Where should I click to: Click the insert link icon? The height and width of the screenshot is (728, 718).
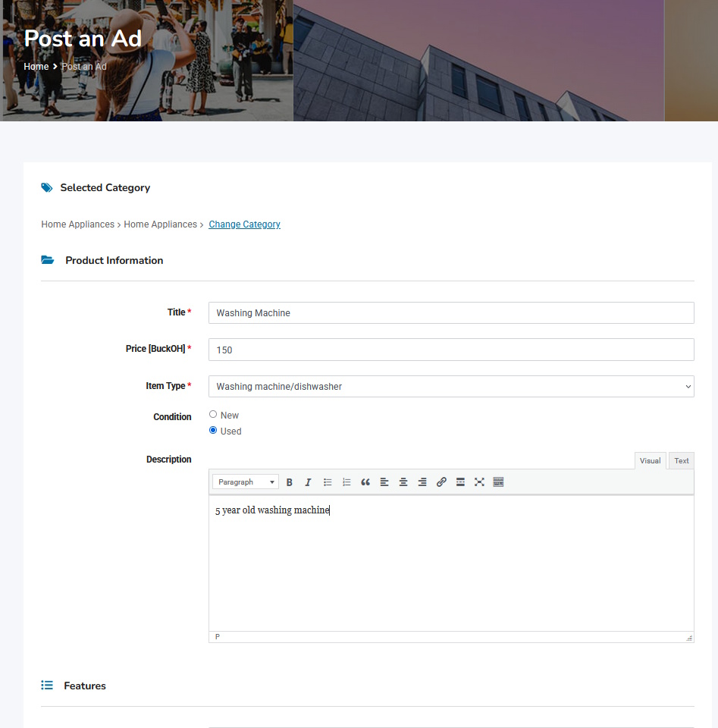[441, 482]
